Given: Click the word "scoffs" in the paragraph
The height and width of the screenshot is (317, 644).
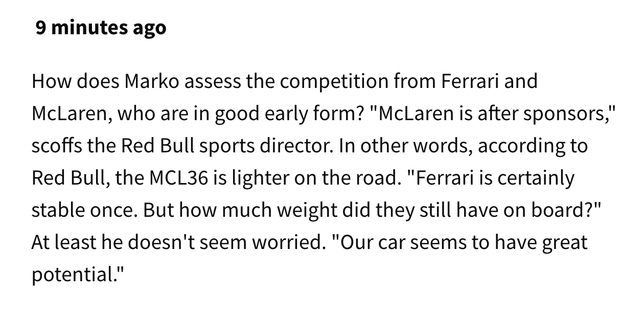Looking at the screenshot, I should coord(56,146).
